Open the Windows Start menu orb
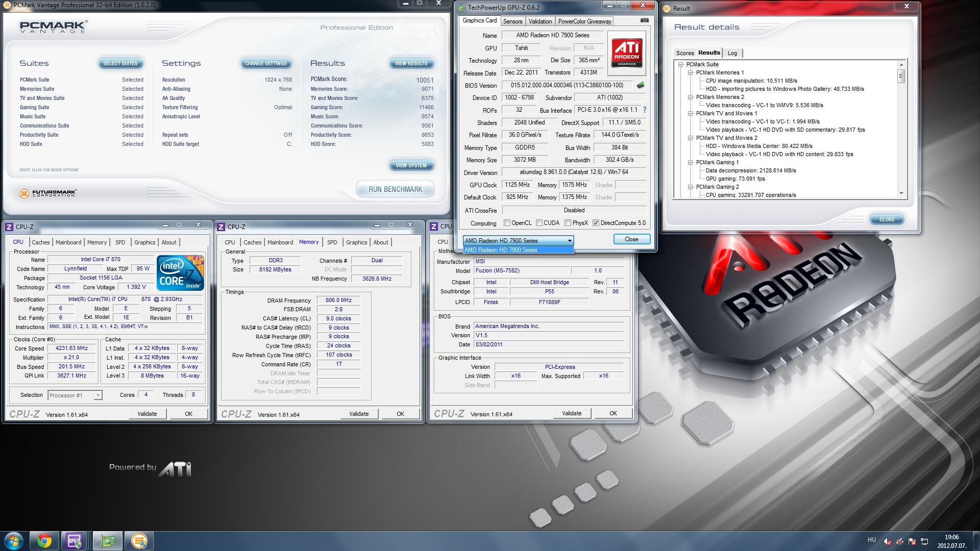Viewport: 980px width, 551px height. pyautogui.click(x=14, y=541)
